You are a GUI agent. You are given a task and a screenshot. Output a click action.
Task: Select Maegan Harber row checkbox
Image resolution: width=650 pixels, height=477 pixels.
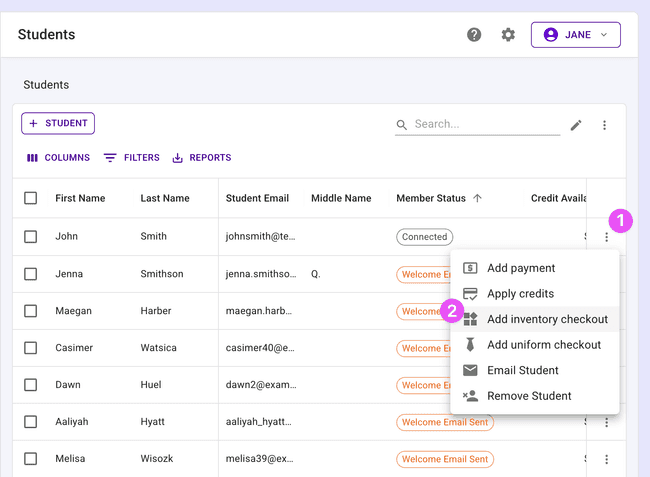pos(30,311)
